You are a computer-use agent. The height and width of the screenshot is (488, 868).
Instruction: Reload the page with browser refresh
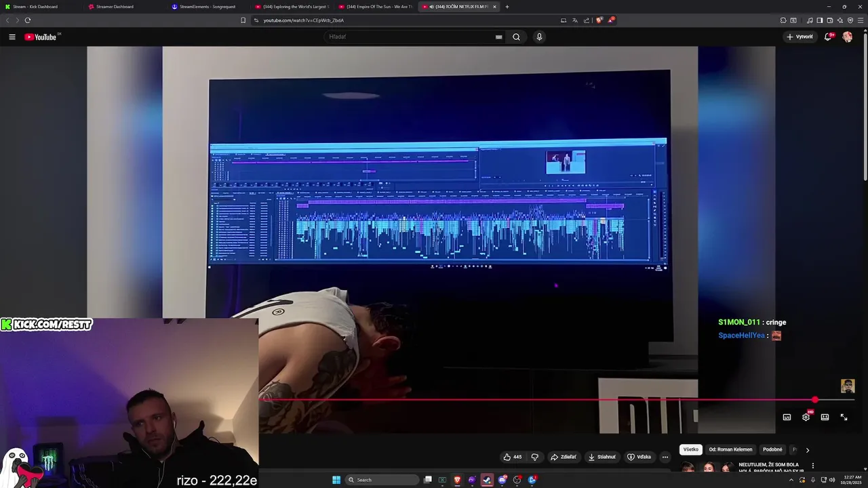(28, 20)
